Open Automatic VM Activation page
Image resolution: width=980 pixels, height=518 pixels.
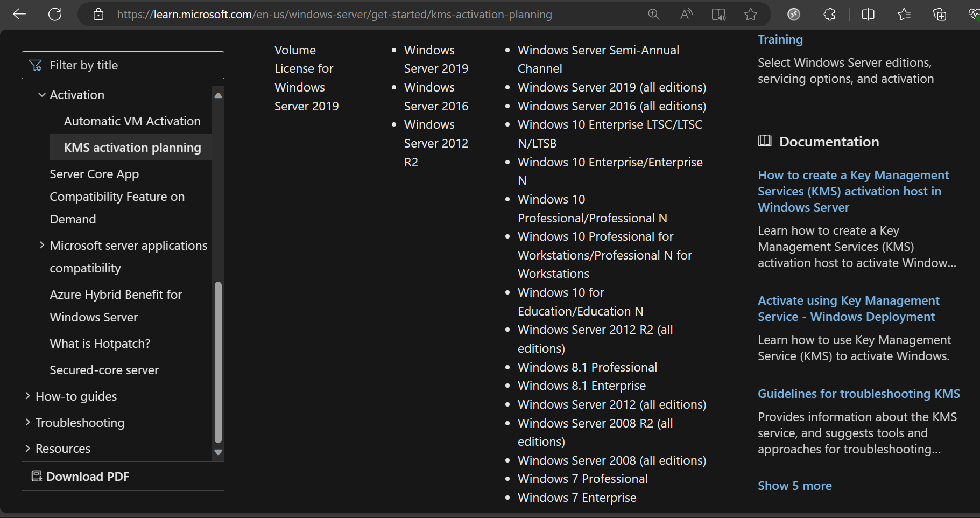click(x=132, y=121)
